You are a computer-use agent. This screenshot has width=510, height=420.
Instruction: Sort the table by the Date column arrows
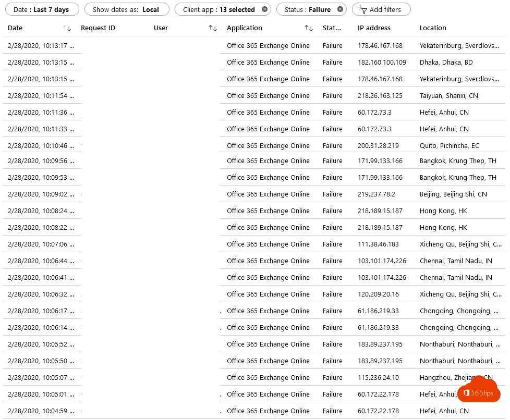click(x=67, y=28)
